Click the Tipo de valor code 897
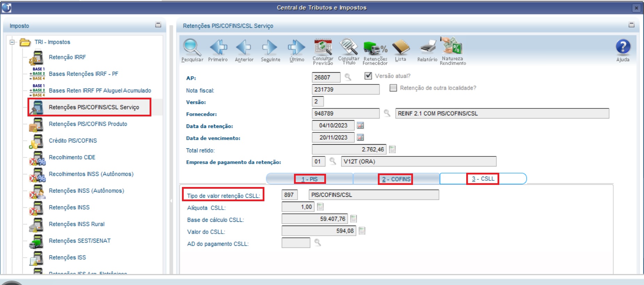 pyautogui.click(x=289, y=195)
